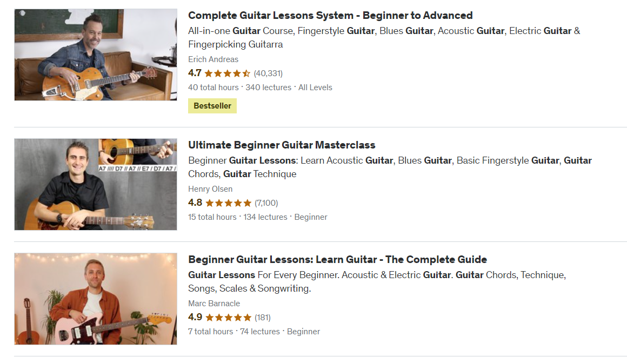The image size is (627, 364).
Task: Click the '7 total hours · 74 lectures' info line
Action: click(234, 332)
